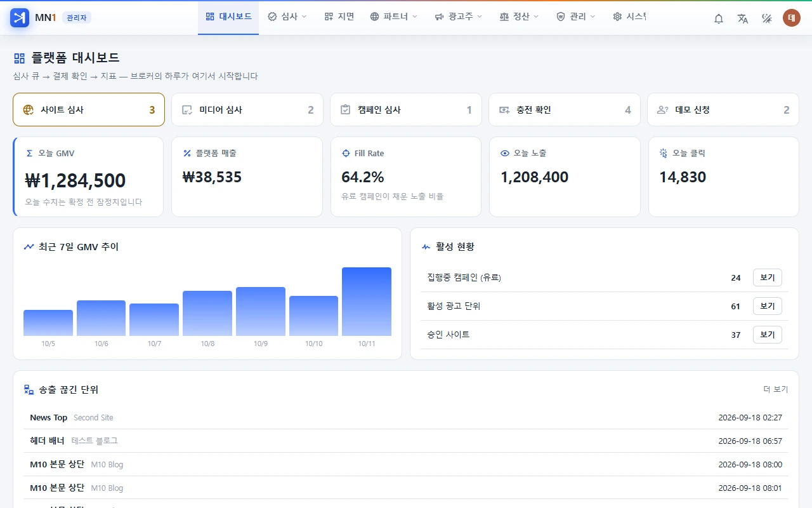Viewport: 812px width, 508px height.
Task: Click the pulse icon beside 활성 현황
Action: [426, 247]
